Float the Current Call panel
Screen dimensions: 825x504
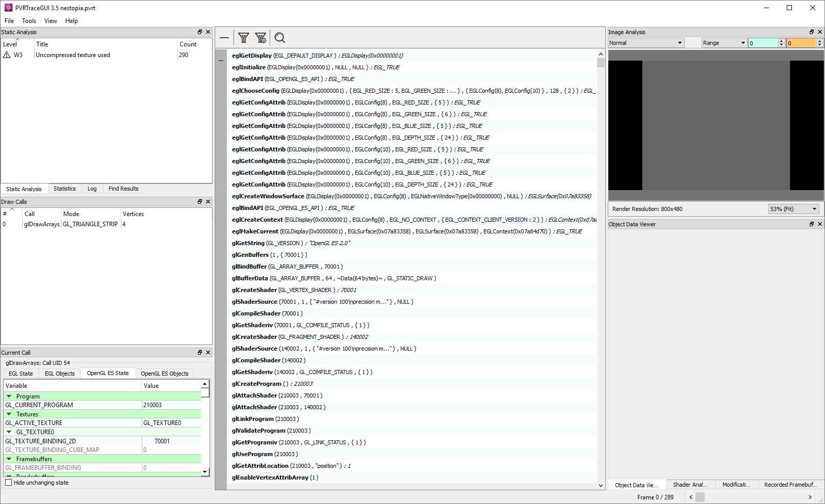(200, 353)
